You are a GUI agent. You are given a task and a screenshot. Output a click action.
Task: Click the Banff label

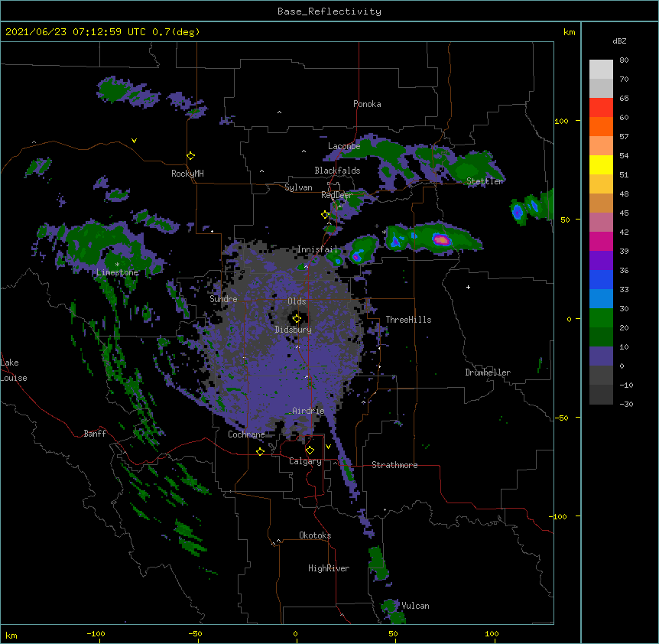(95, 434)
